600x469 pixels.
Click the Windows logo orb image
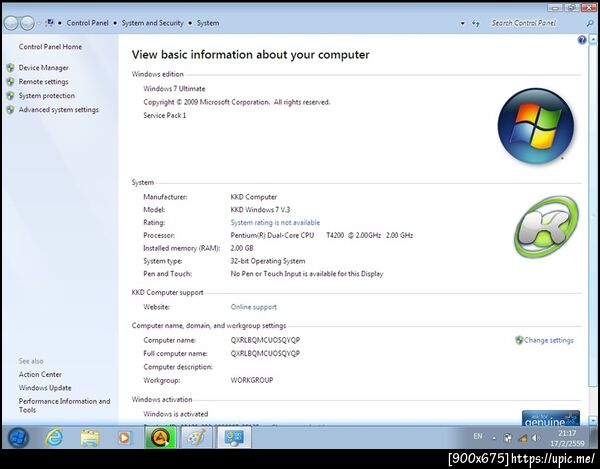point(536,126)
